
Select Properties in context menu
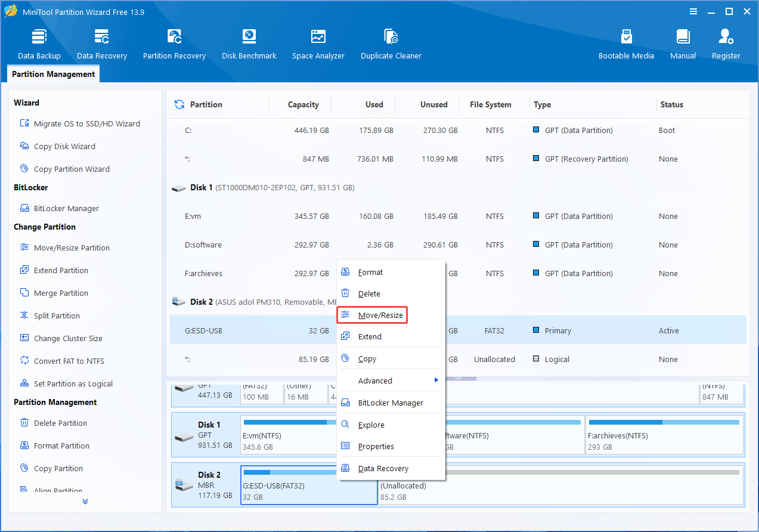tap(391, 447)
